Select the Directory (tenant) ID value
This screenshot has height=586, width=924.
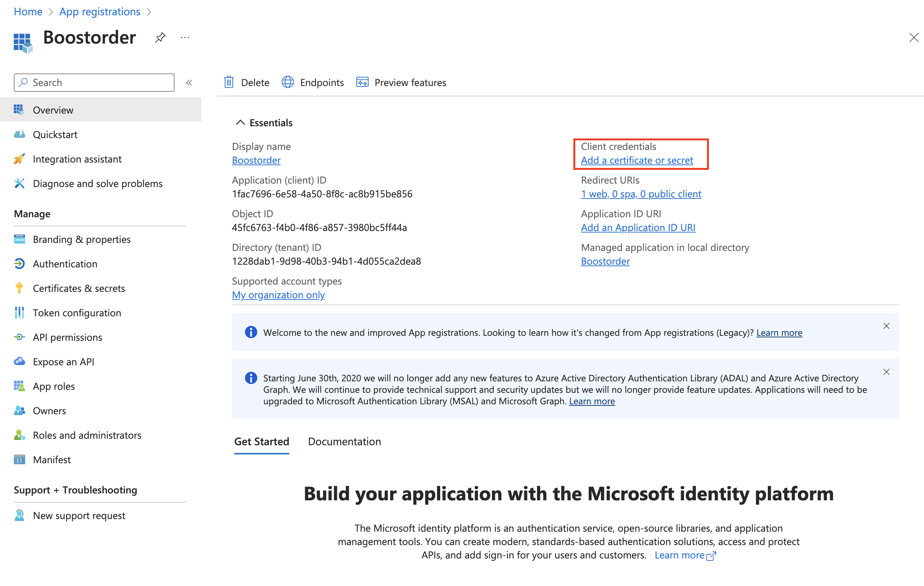[x=326, y=261]
